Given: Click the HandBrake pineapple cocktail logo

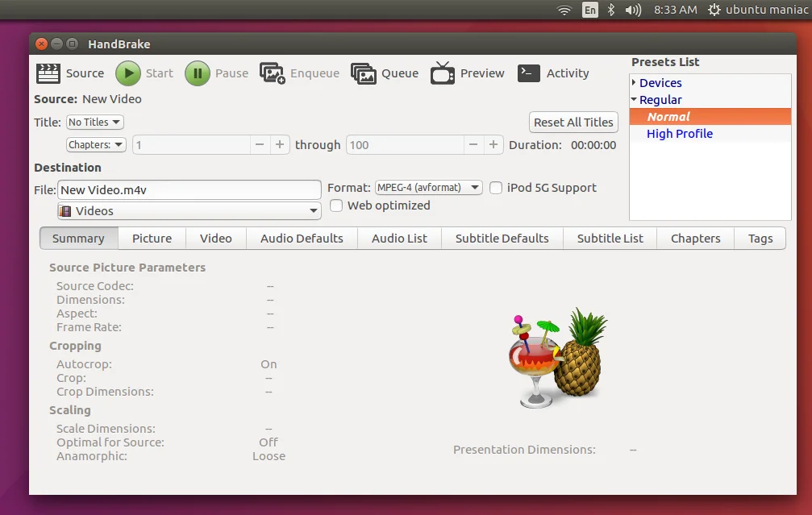Looking at the screenshot, I should [558, 358].
